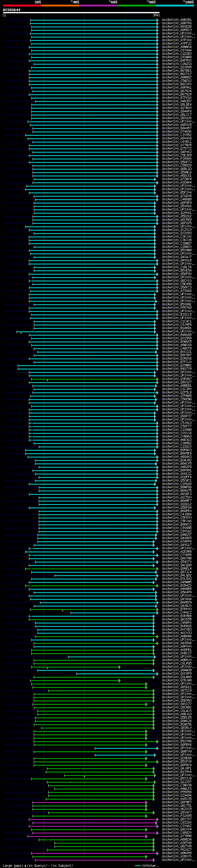Select purple-bar hit UniRef100_Q6FNR7
197x868 pixels.
click(177, 802)
